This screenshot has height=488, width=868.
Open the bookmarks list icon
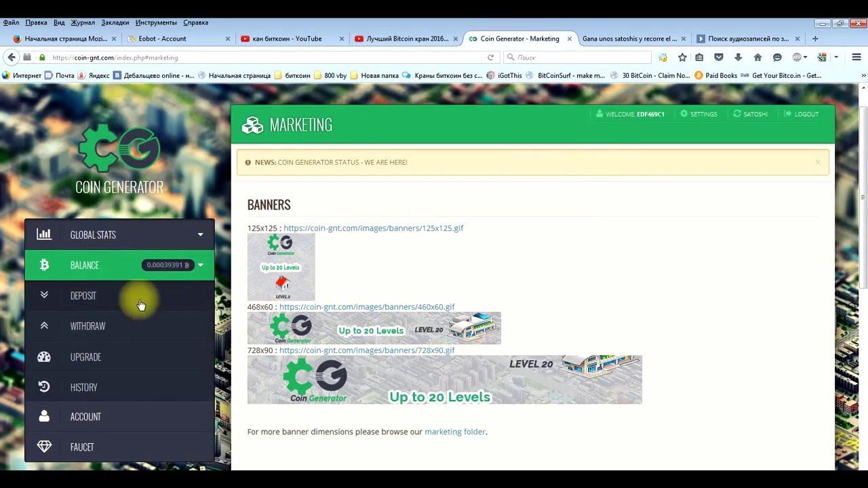(699, 58)
